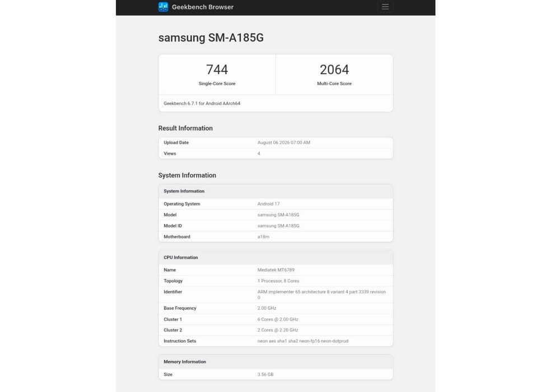Click the Android 17 value
The width and height of the screenshot is (560, 392).
click(269, 204)
